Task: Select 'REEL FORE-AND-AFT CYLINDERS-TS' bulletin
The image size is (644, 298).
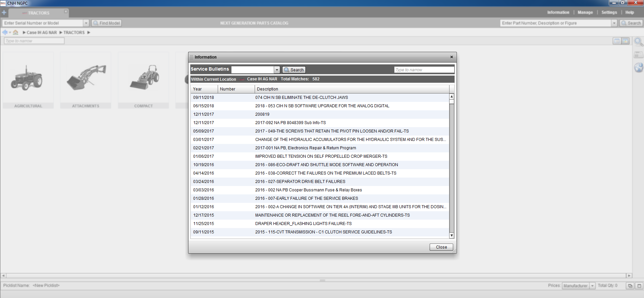Action: coord(320,215)
